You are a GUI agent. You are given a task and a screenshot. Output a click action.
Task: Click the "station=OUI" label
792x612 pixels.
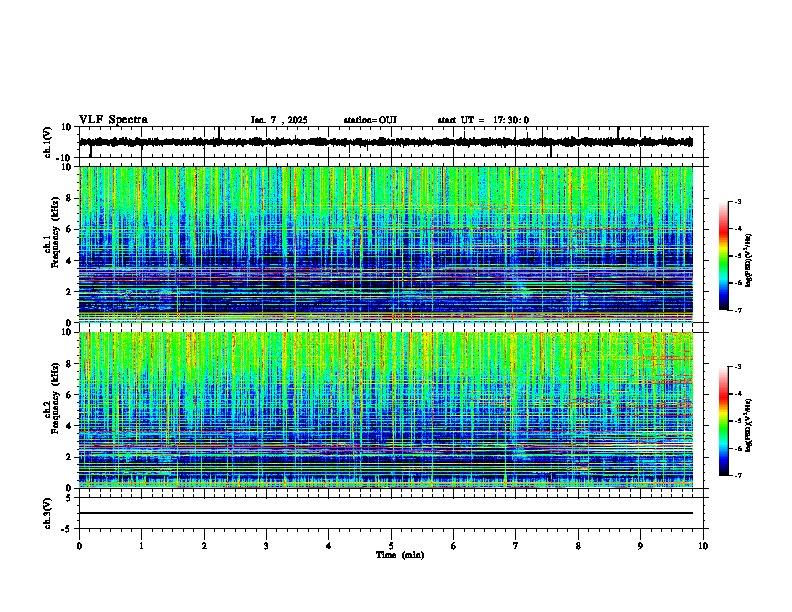[x=370, y=120]
